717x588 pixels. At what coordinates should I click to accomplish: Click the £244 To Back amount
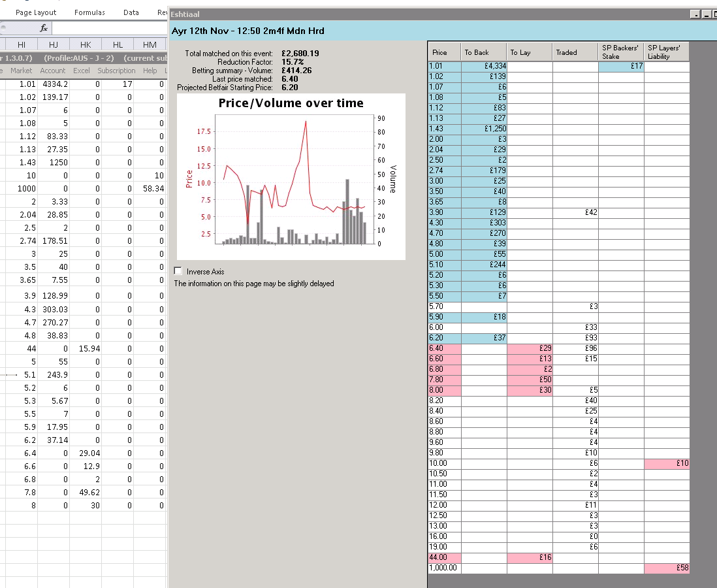coord(484,265)
